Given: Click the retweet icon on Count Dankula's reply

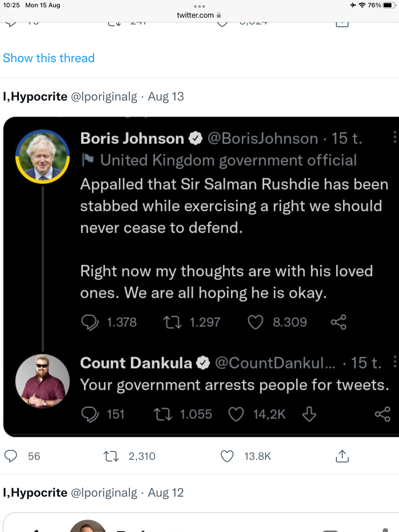Looking at the screenshot, I should [163, 414].
